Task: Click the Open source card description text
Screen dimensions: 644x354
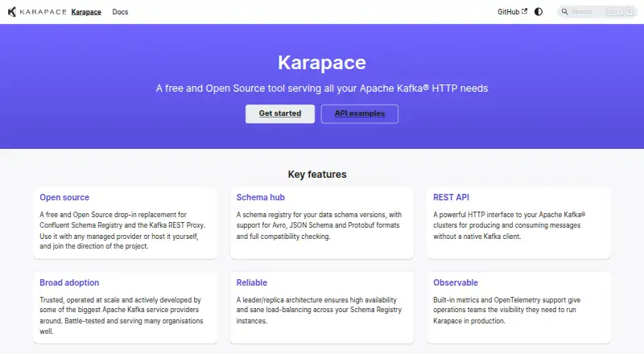Action: coord(122,230)
